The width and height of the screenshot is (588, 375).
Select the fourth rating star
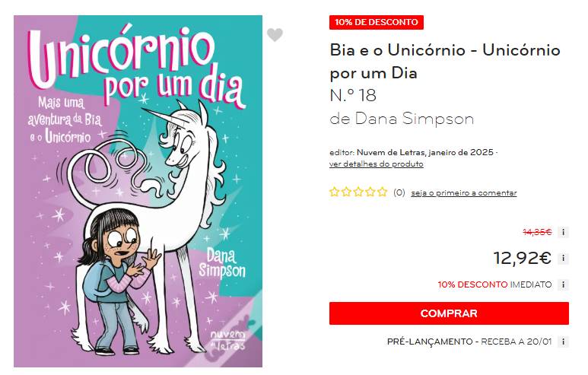(x=370, y=192)
